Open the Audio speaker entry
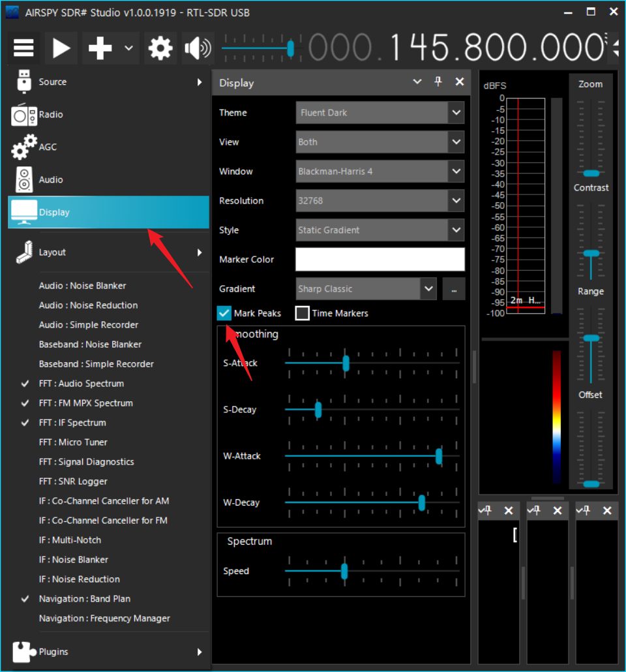The image size is (626, 672). tap(50, 180)
